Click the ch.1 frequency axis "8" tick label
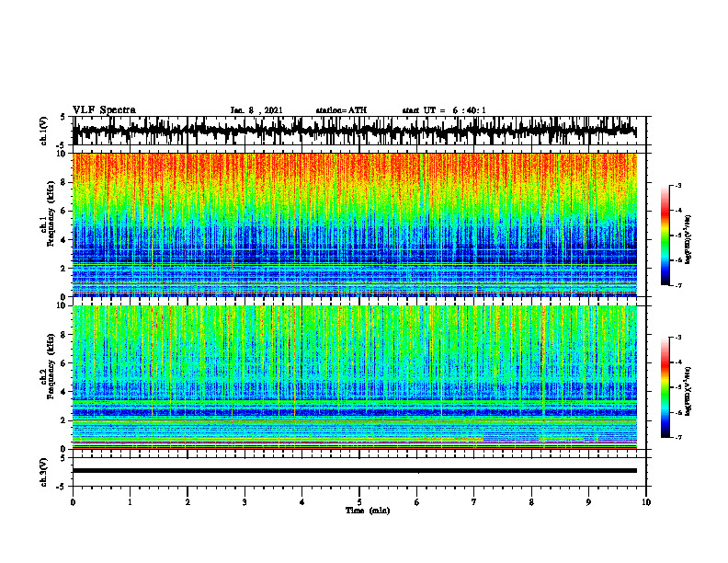 coord(64,182)
